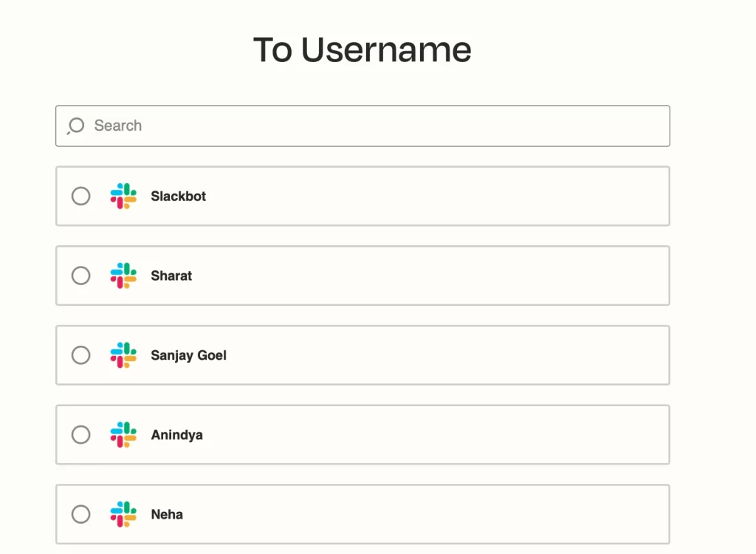Select the Slackbot radio button
756x554 pixels.
(x=81, y=196)
